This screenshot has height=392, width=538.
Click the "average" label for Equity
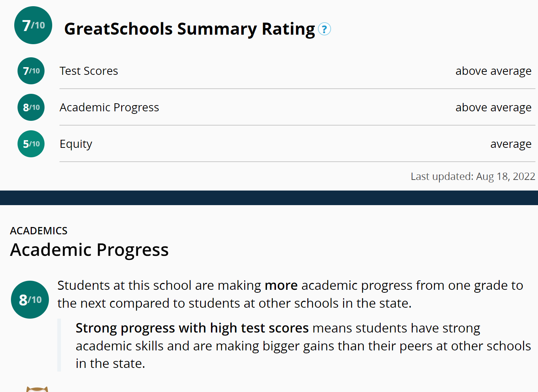coord(511,144)
